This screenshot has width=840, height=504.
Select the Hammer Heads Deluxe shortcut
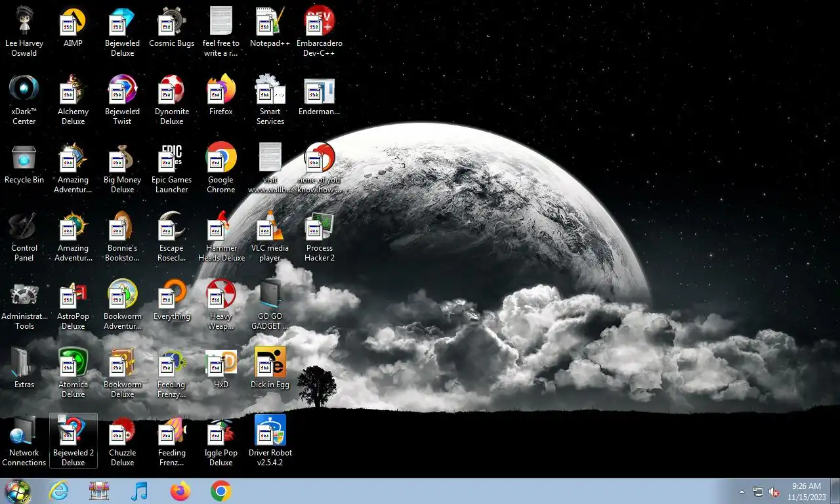221,236
